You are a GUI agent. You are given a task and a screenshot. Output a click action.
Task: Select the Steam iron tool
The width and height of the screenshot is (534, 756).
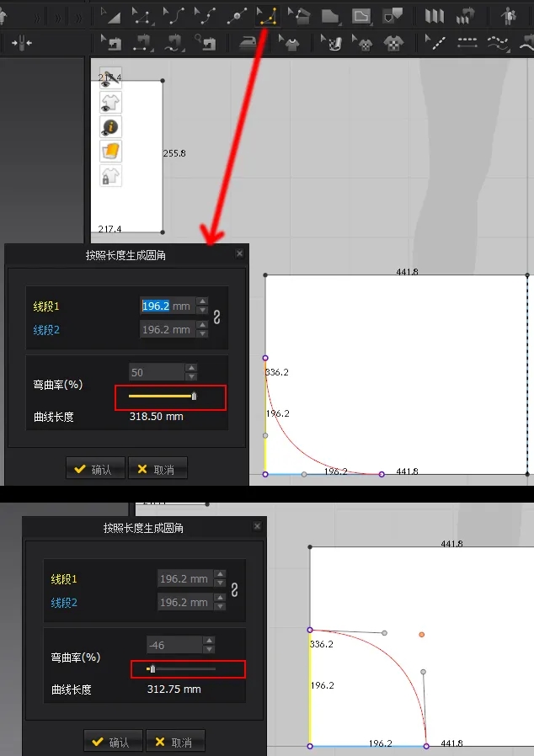[249, 43]
